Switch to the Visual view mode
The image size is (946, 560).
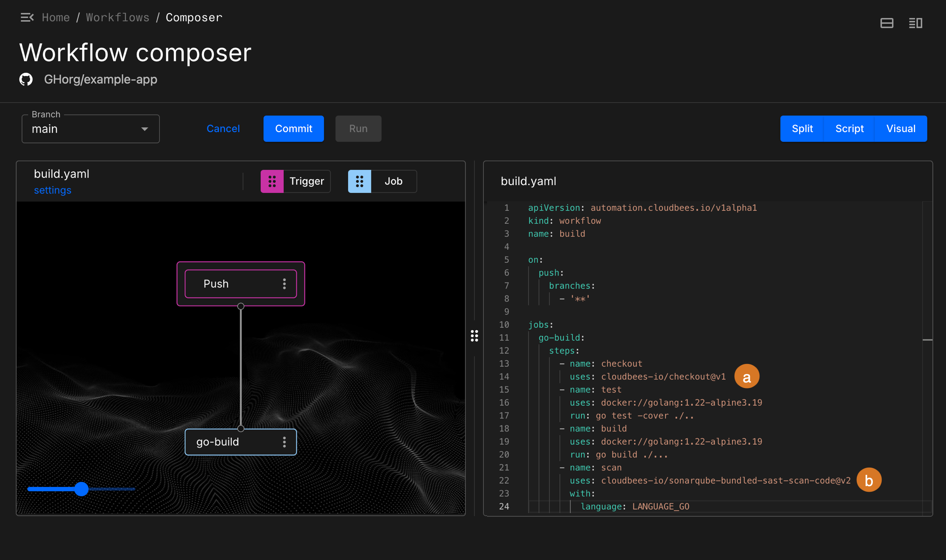pos(900,129)
